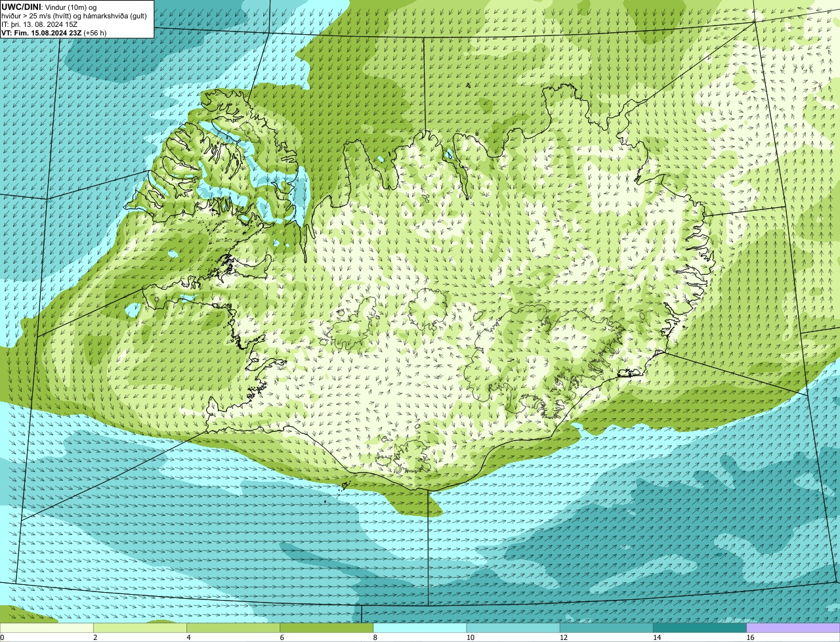Click the 'hviður > 25 m/s (hvítt)' description line
Viewport: 840px width, 642px height.
[x=74, y=16]
